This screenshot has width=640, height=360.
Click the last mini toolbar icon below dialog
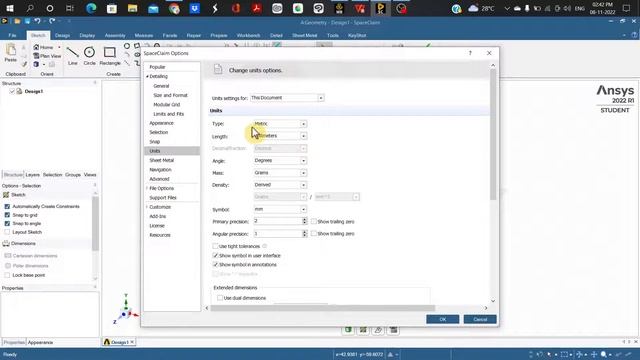[393, 330]
